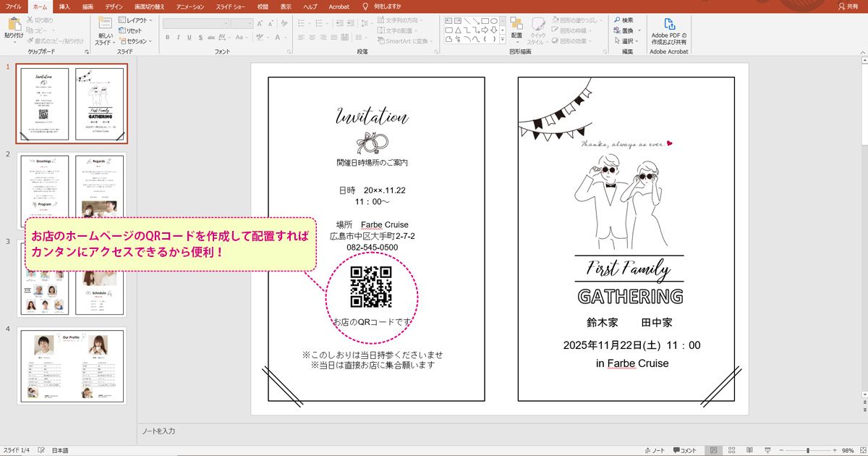This screenshot has width=868, height=456.
Task: Pick the oval shape in shapes gallery
Action: pyautogui.click(x=494, y=20)
